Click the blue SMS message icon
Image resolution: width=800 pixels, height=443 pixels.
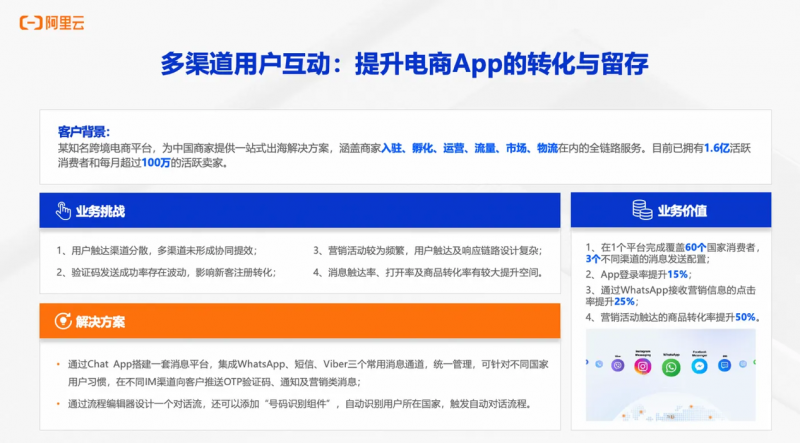tap(724, 367)
